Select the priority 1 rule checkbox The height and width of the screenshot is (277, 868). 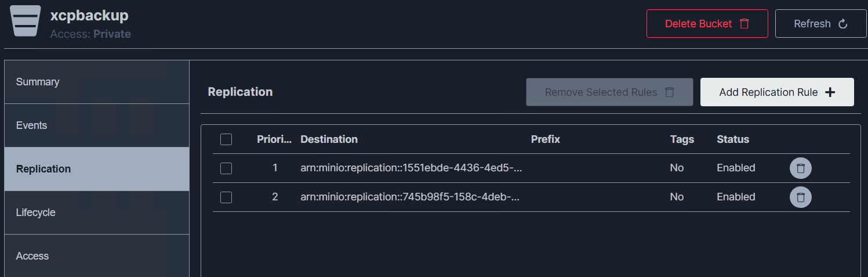point(226,168)
